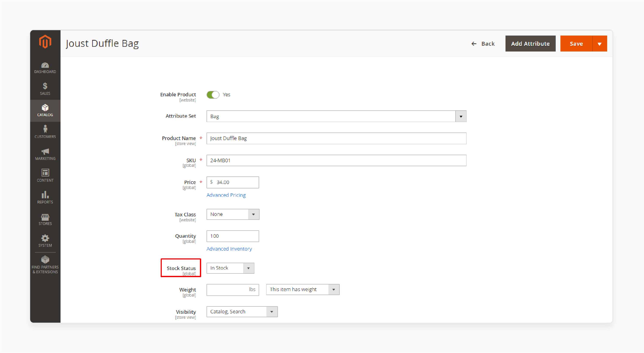Viewport: 644px width, 353px height.
Task: Click the Magento logo icon
Action: pyautogui.click(x=45, y=42)
